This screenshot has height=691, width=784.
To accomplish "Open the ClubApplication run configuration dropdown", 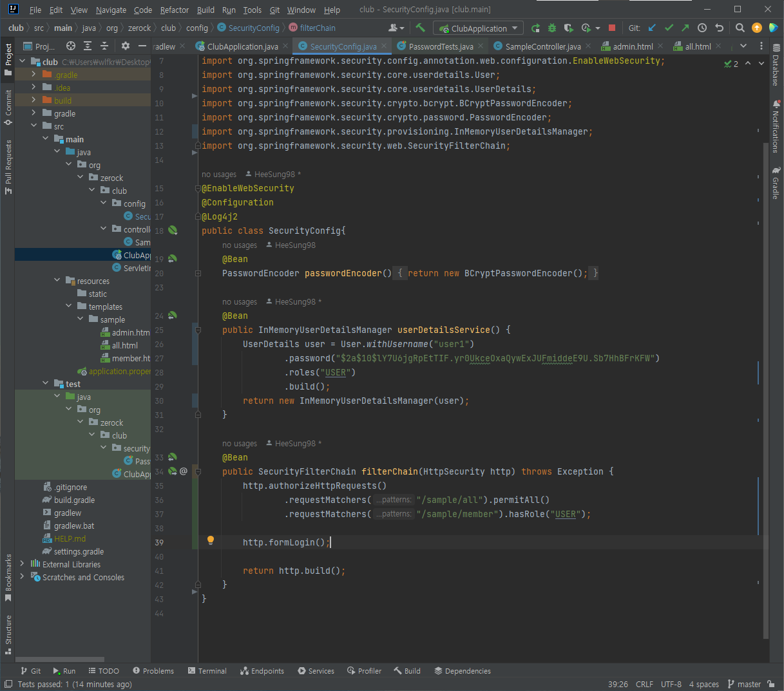I will point(478,28).
